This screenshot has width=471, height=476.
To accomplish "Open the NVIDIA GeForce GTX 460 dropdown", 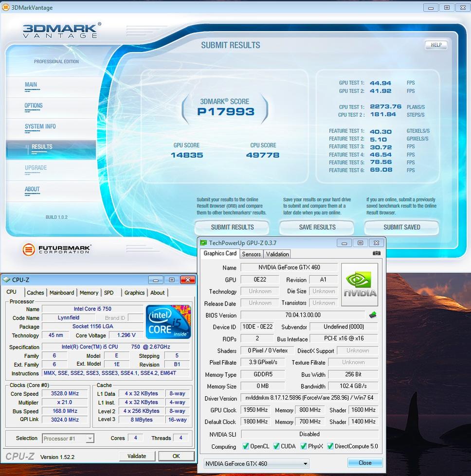I will 256,463.
